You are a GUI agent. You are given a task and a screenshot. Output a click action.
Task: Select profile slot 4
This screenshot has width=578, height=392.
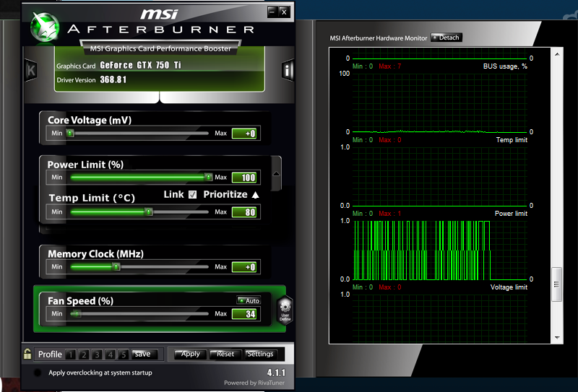(x=111, y=354)
